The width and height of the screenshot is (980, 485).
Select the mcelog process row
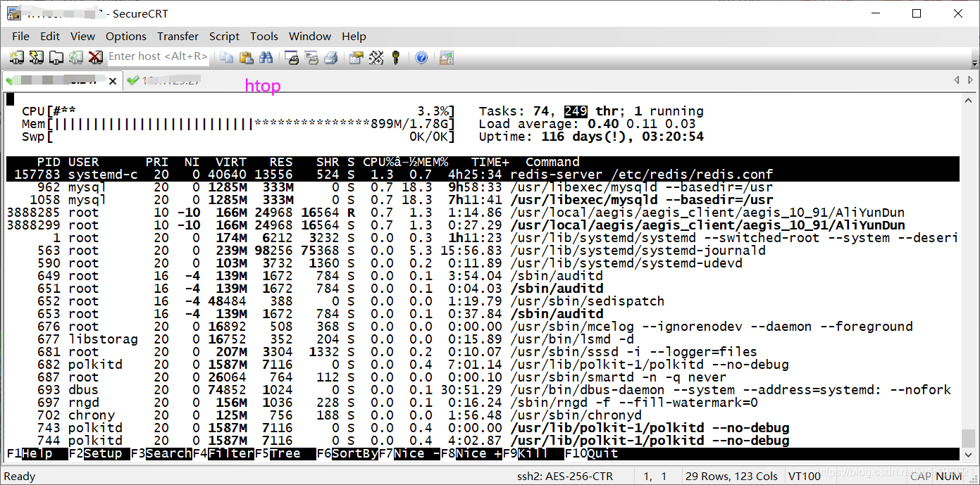(483, 327)
